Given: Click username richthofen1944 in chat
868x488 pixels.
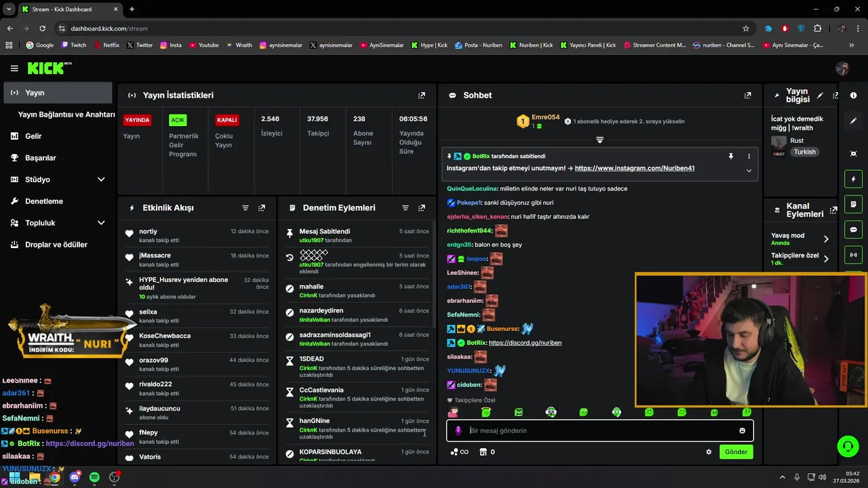Looking at the screenshot, I should (469, 230).
